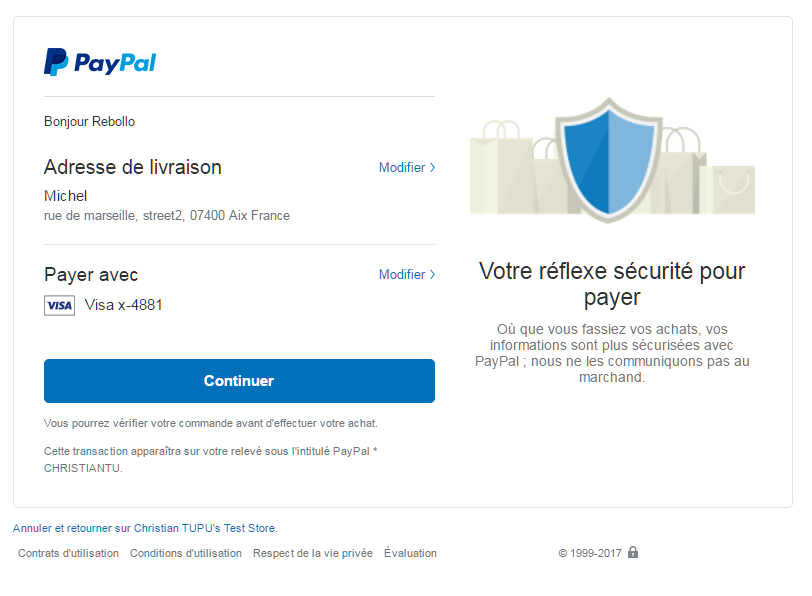Open Conditions d'utilisation link

point(186,553)
